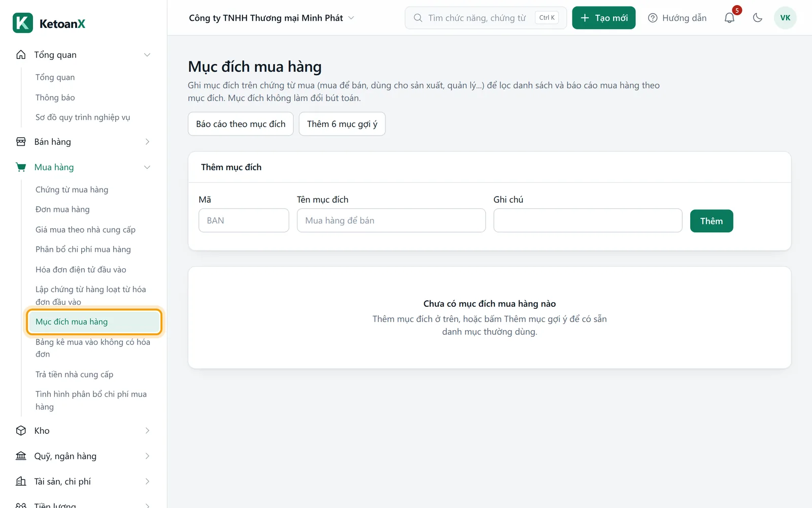
Task: Open the notifications bell
Action: pos(729,18)
